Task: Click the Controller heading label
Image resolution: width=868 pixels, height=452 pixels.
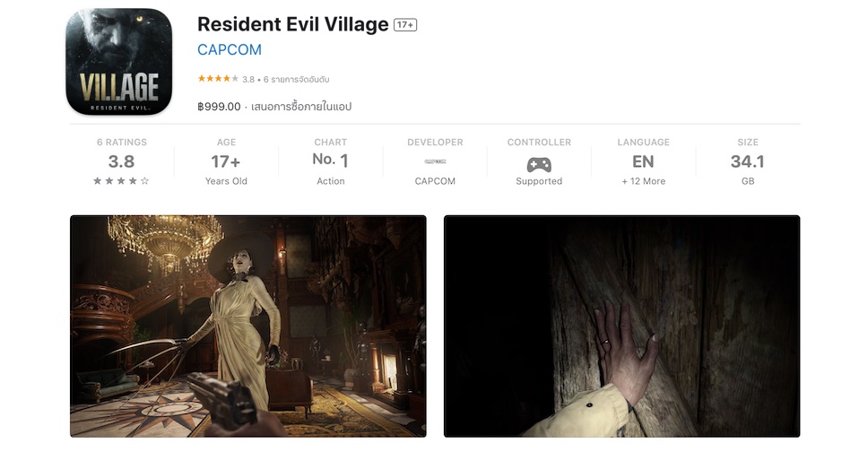Action: [539, 143]
